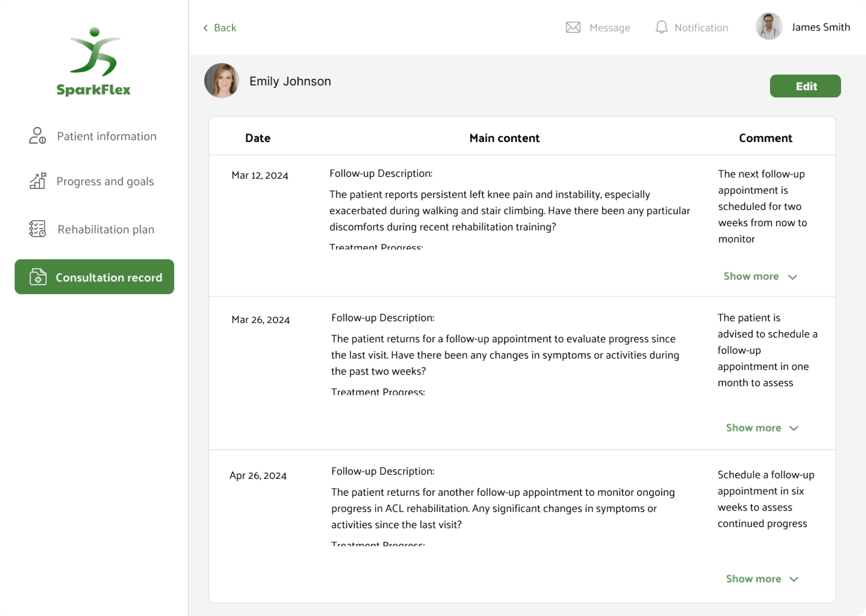Click James Smith's avatar picture
The width and height of the screenshot is (866, 616).
[x=769, y=27]
